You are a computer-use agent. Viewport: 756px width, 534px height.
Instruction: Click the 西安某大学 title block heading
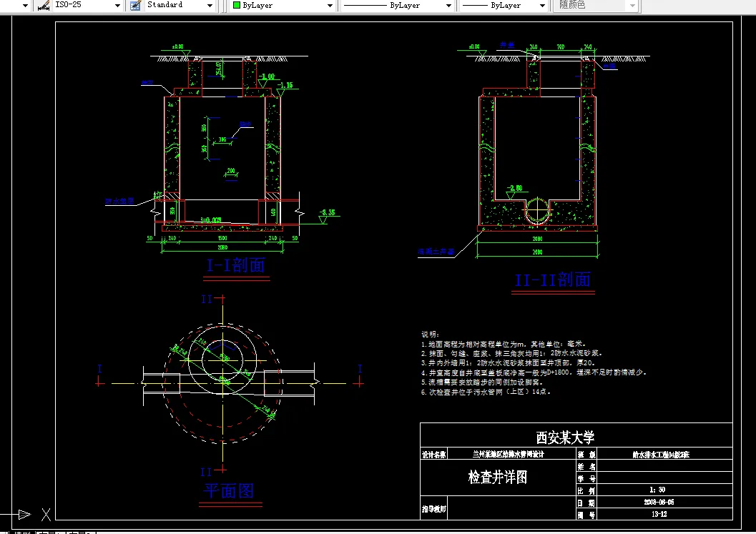click(565, 437)
